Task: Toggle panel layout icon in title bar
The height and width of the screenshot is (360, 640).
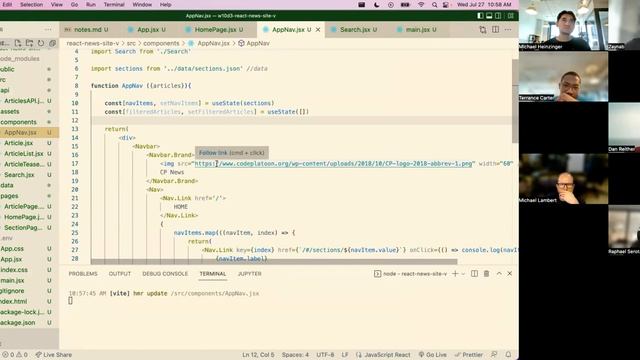Action: [489, 16]
